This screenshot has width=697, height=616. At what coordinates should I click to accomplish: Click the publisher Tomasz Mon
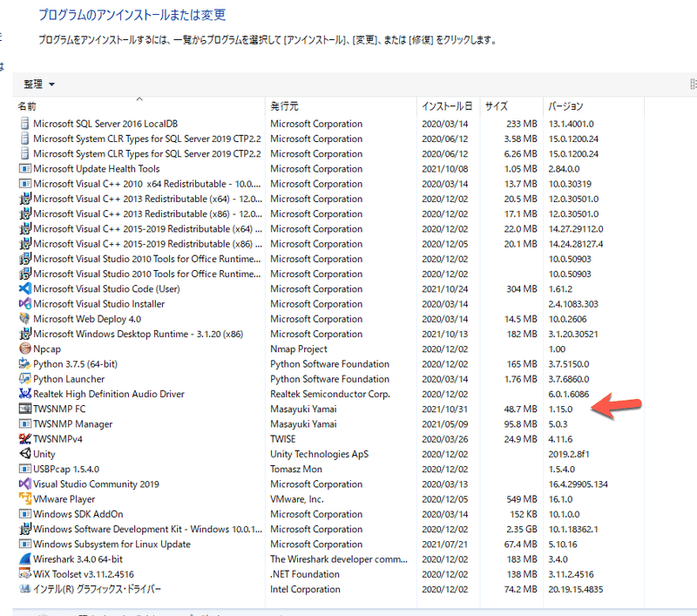tap(296, 469)
